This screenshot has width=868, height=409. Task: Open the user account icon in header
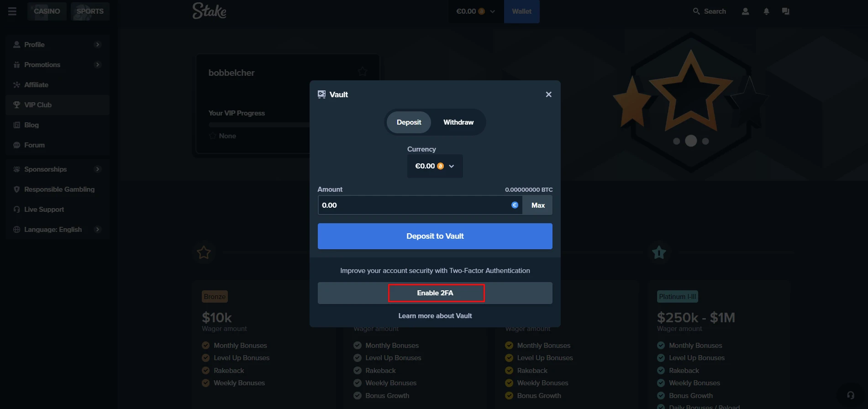[745, 11]
